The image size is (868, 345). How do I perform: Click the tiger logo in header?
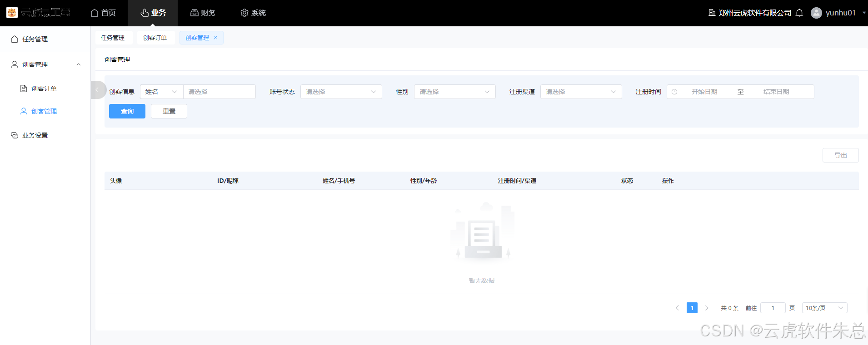click(x=12, y=13)
